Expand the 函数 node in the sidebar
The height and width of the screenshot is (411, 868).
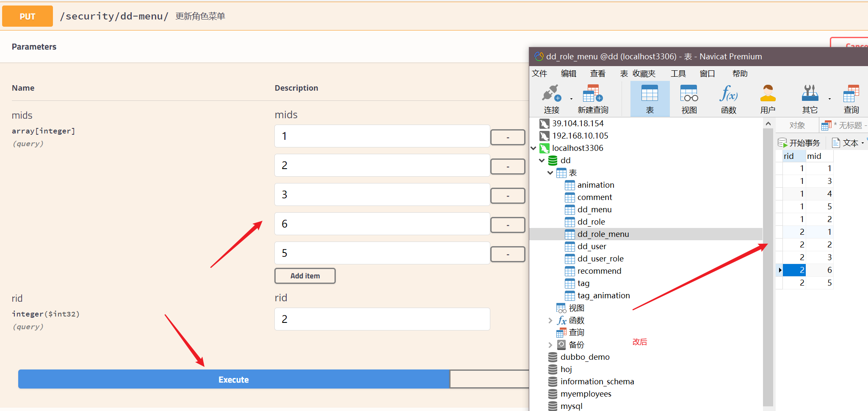550,320
